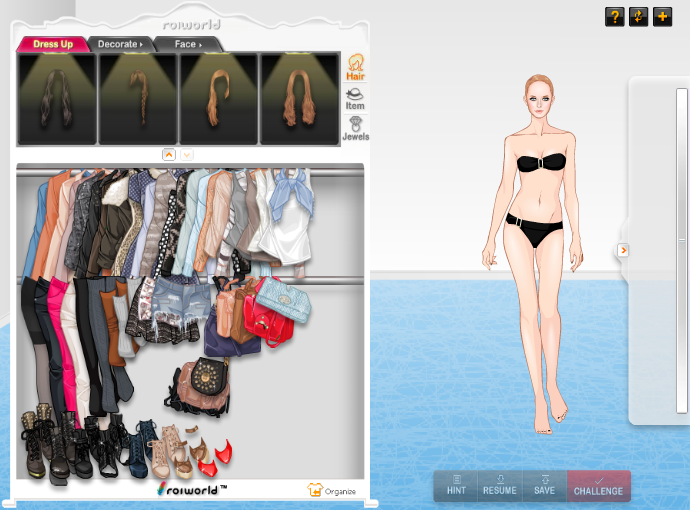Open the Item accessories category
Viewport: 690px width, 510px height.
[x=355, y=98]
